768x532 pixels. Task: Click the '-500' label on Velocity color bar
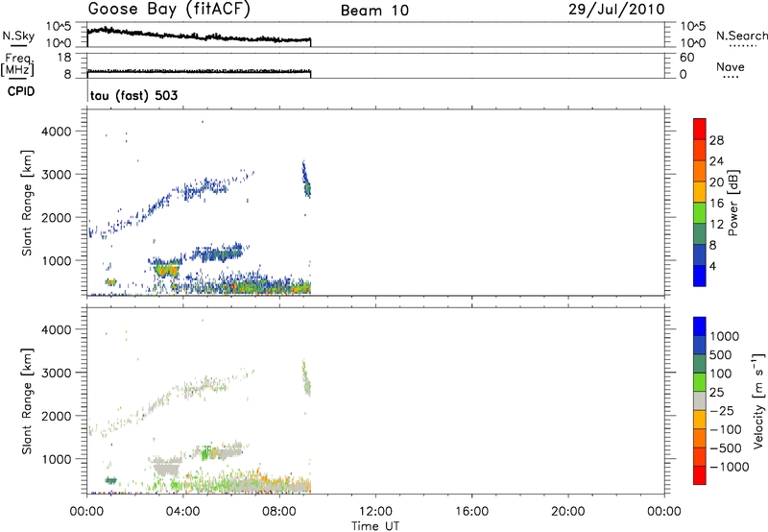726,447
